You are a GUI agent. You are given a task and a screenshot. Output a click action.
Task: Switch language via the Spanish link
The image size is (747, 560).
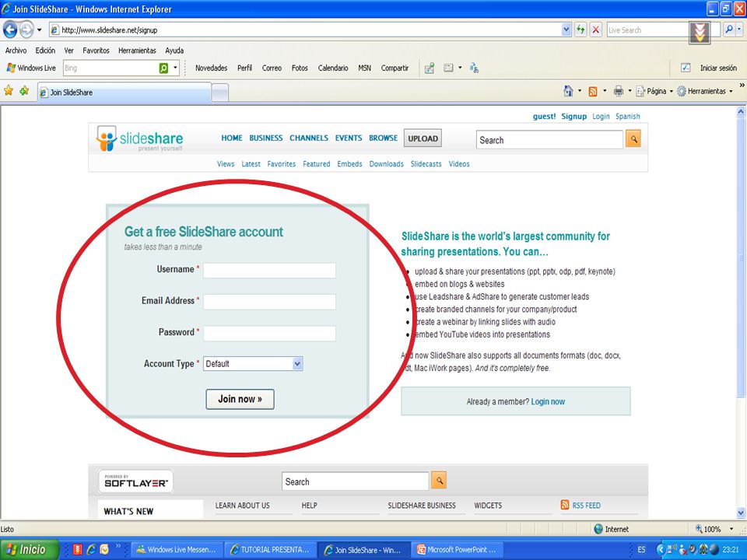click(627, 116)
